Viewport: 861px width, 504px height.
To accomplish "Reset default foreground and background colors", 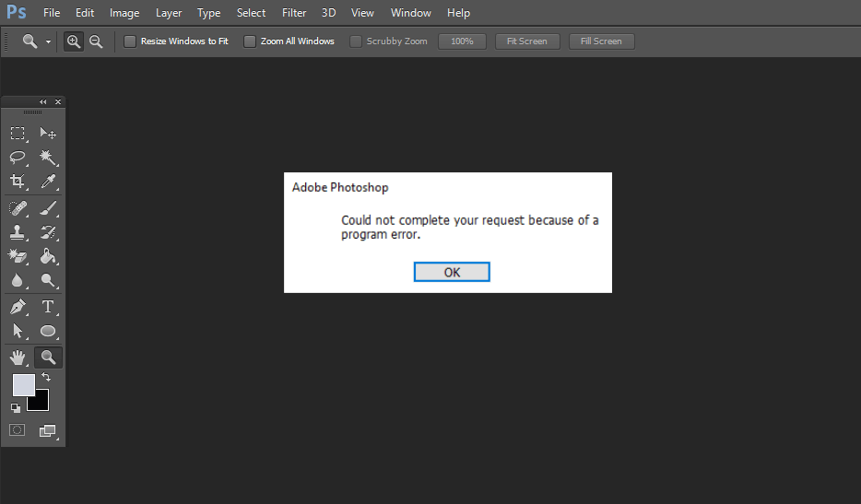I will tap(16, 408).
